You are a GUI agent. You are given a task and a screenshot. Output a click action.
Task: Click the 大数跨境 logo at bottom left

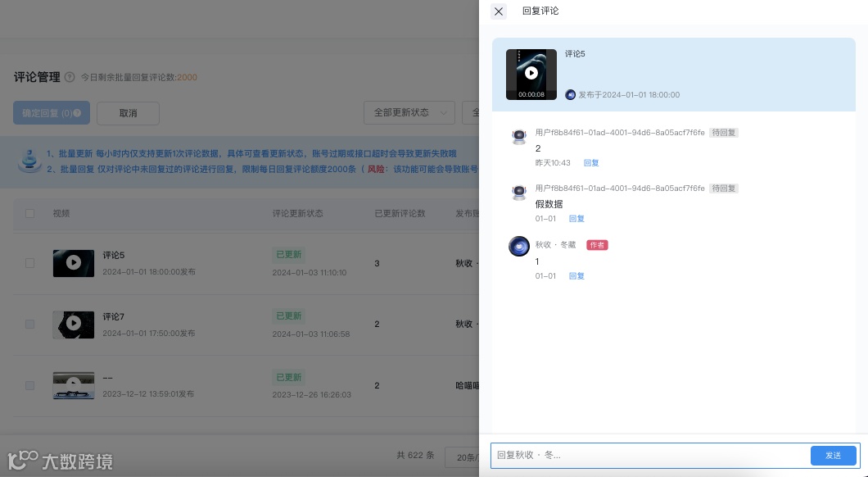(60, 461)
